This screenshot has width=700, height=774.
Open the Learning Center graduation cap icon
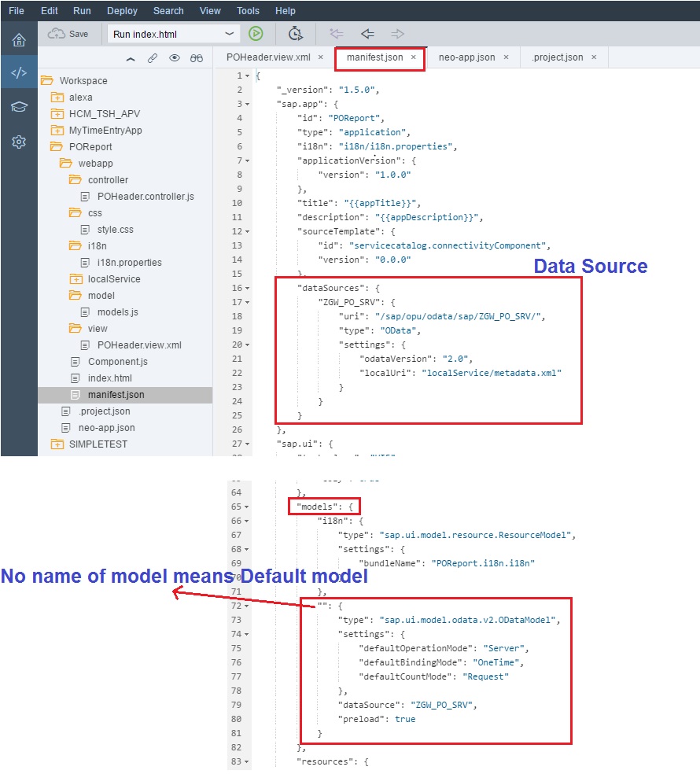[19, 107]
